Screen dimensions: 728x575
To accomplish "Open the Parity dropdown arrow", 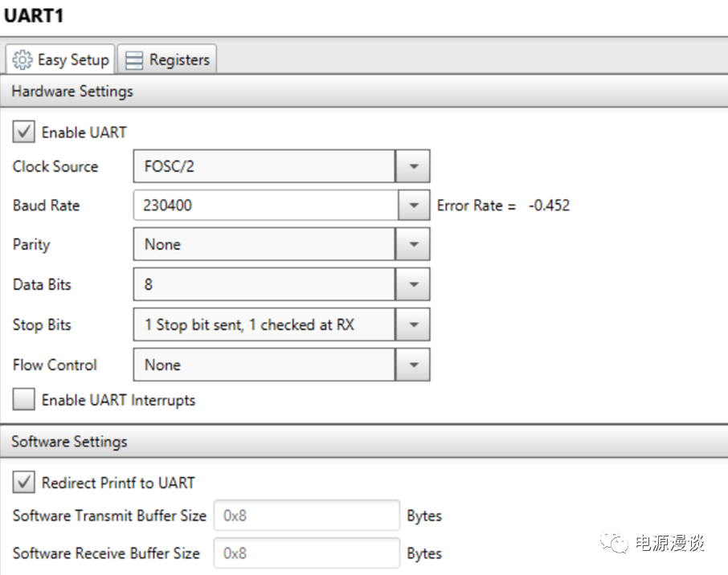I will pyautogui.click(x=413, y=244).
